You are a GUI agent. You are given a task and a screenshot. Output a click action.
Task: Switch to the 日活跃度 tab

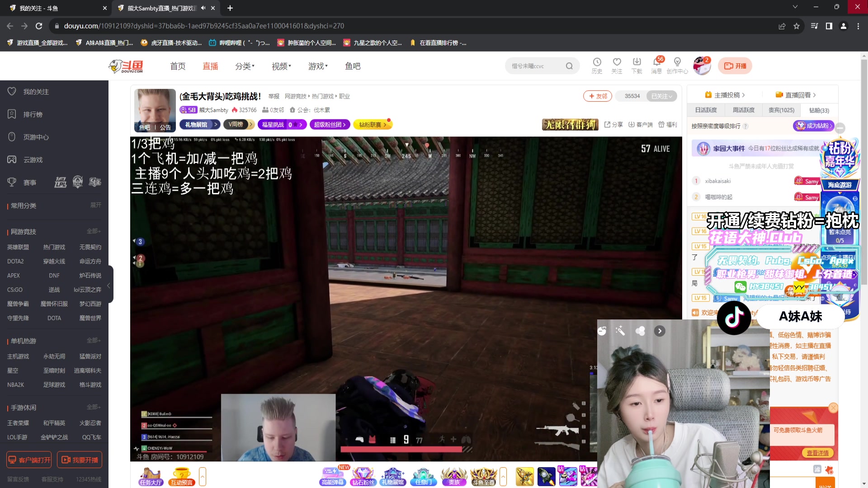tap(706, 110)
